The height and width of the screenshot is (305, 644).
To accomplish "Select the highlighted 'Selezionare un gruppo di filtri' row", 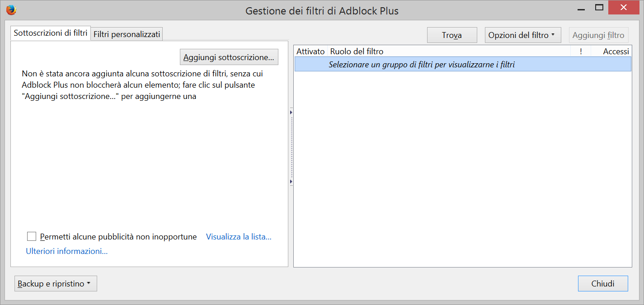I will point(463,64).
